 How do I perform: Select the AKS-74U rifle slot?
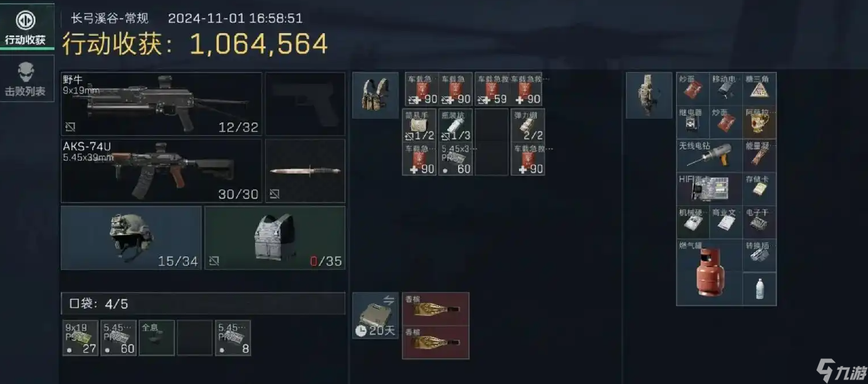(161, 171)
